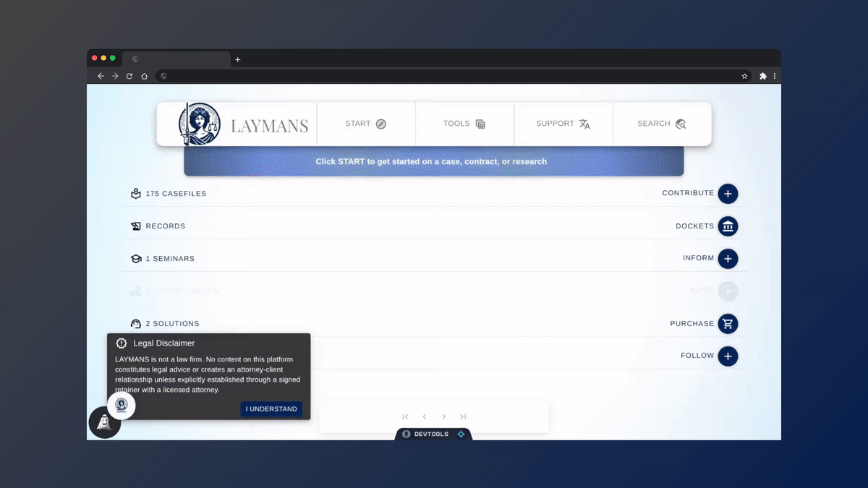Open the START menu item
Screen dimensions: 868x488
[366, 124]
